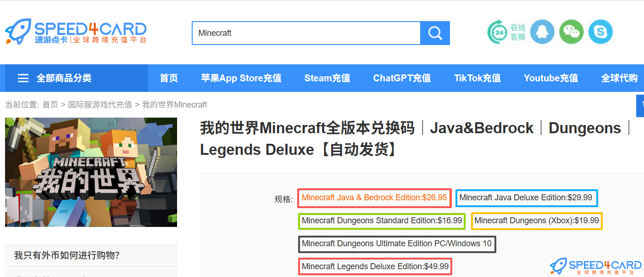Viewport: 644px width, 277px height.
Task: Open the 苹果App Store充值 nav item
Action: [x=241, y=78]
